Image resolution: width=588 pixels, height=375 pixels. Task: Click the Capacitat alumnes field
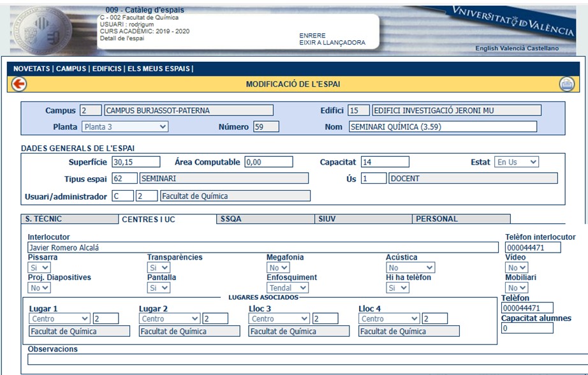[x=527, y=328]
